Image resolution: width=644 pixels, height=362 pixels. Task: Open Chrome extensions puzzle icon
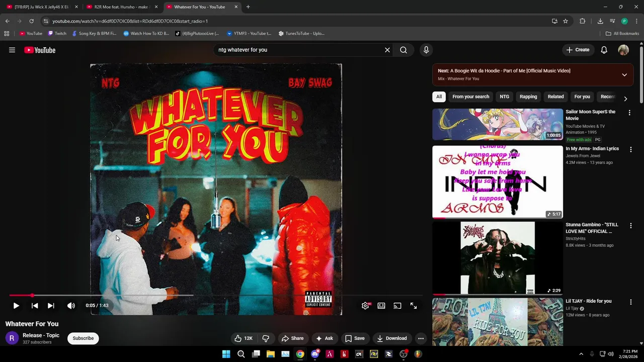click(x=583, y=21)
